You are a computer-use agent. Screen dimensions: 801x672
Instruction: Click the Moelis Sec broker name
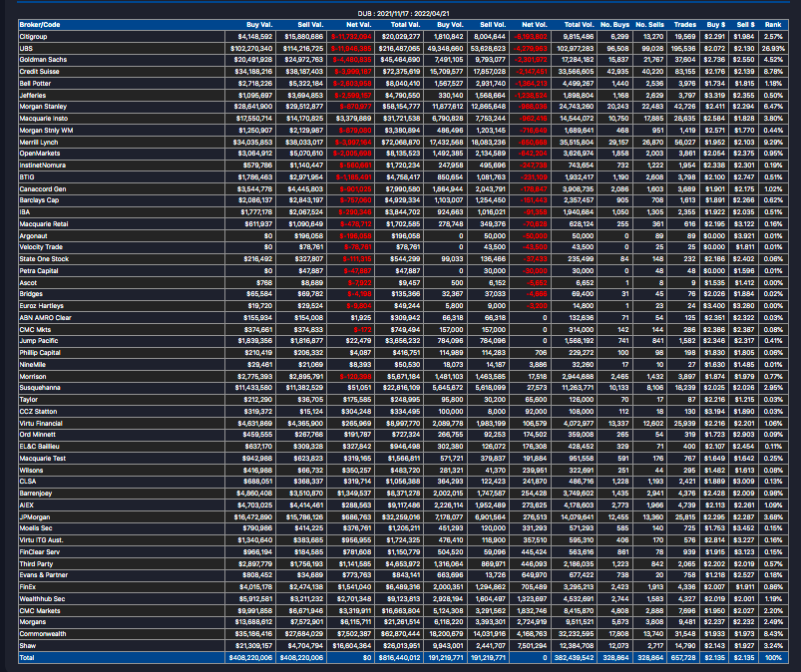point(36,528)
